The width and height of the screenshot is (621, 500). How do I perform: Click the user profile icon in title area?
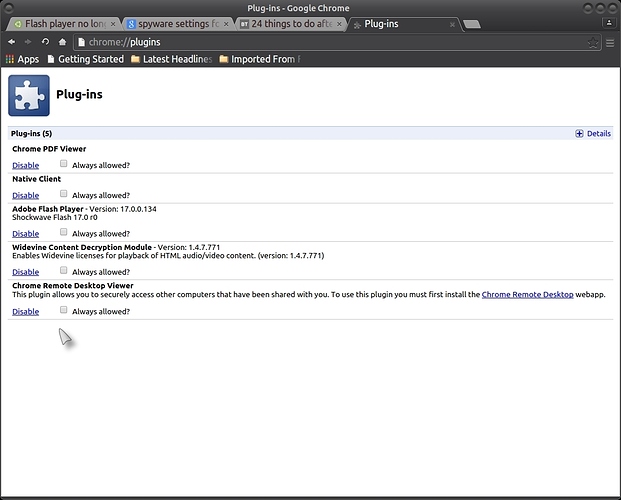(609, 23)
